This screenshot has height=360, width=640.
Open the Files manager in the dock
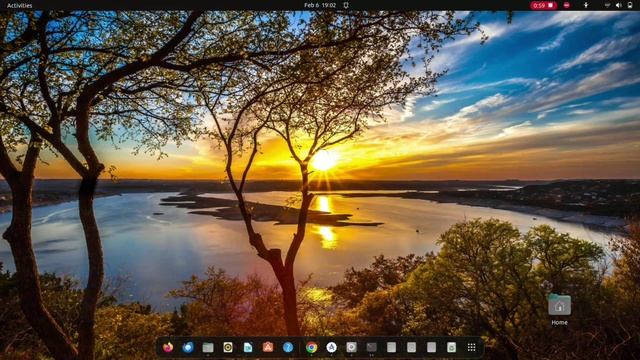(208, 347)
